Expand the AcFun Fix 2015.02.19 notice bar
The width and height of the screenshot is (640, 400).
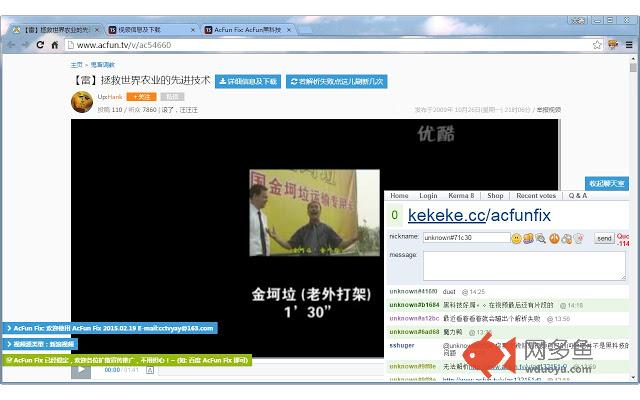pyautogui.click(x=110, y=329)
